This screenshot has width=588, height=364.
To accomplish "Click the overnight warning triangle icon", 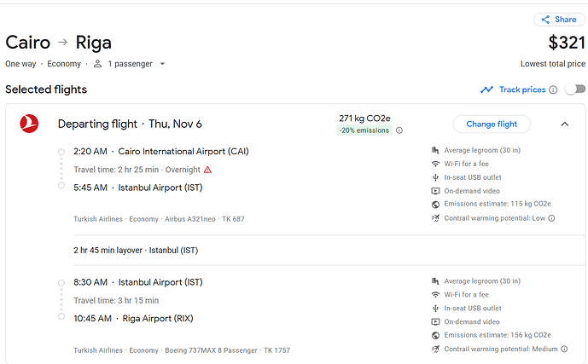I will (207, 170).
